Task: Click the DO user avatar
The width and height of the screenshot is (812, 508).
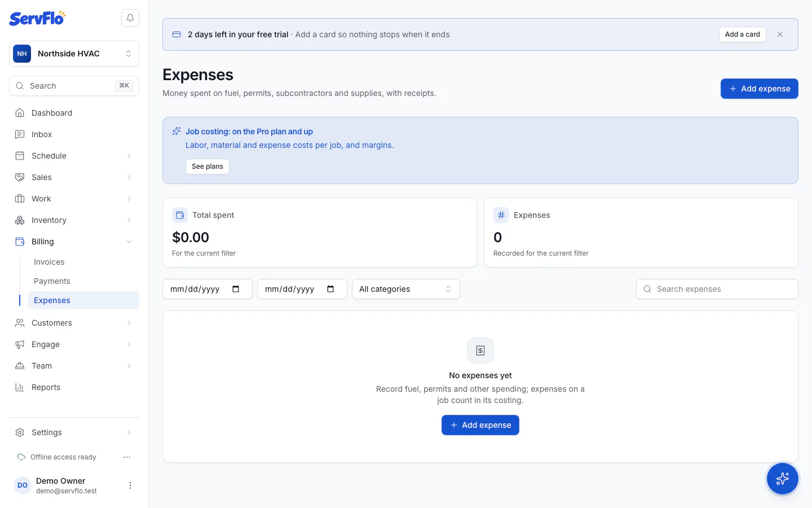Action: pyautogui.click(x=23, y=485)
